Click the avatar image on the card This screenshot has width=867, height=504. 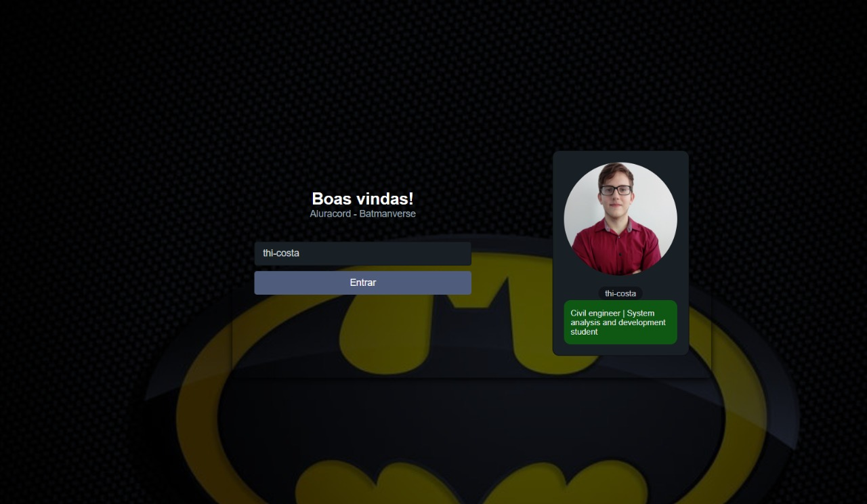pyautogui.click(x=620, y=218)
